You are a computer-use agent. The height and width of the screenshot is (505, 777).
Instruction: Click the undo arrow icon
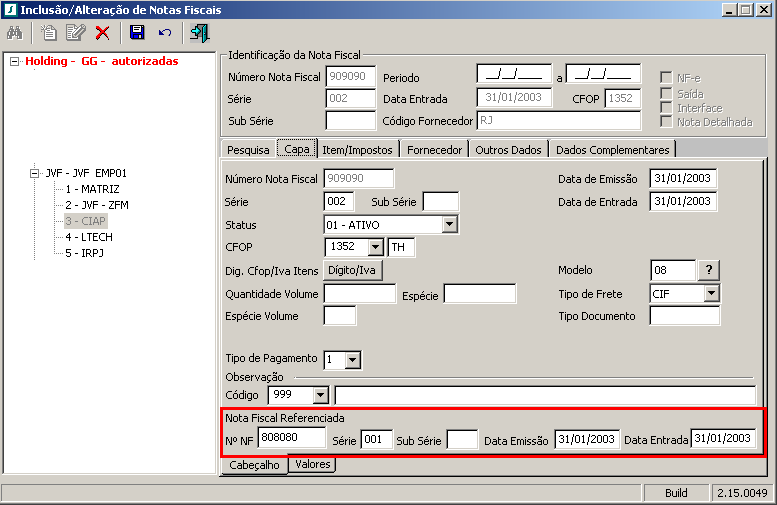pyautogui.click(x=164, y=33)
